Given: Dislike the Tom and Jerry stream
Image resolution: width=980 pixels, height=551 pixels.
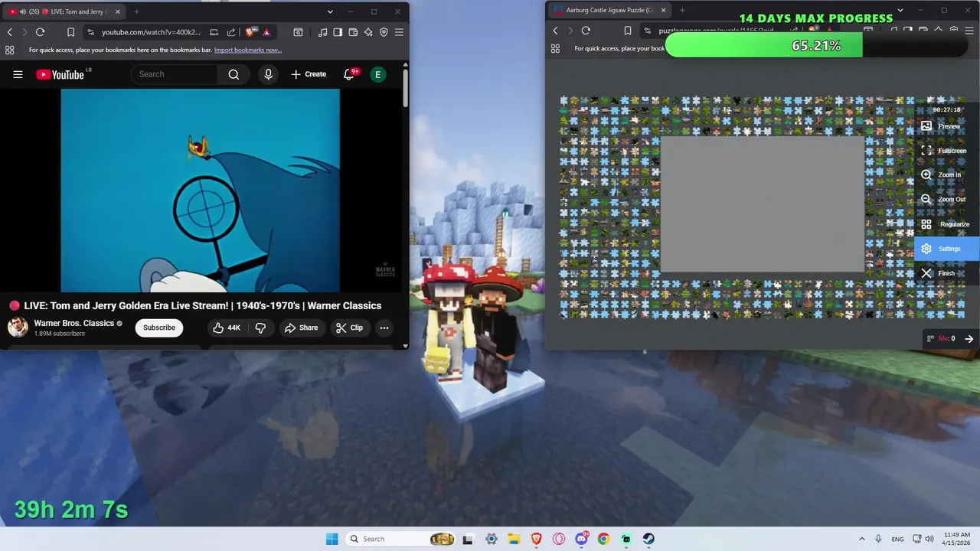Looking at the screenshot, I should click(260, 328).
